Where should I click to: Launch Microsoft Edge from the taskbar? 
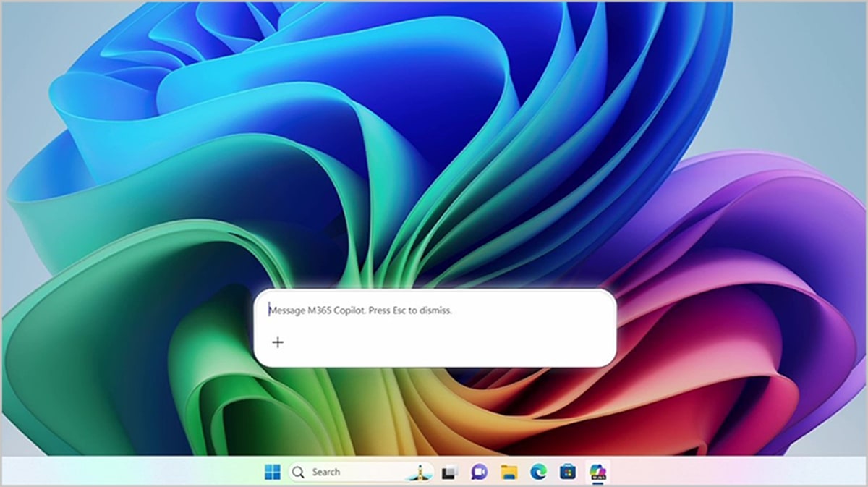tap(539, 473)
